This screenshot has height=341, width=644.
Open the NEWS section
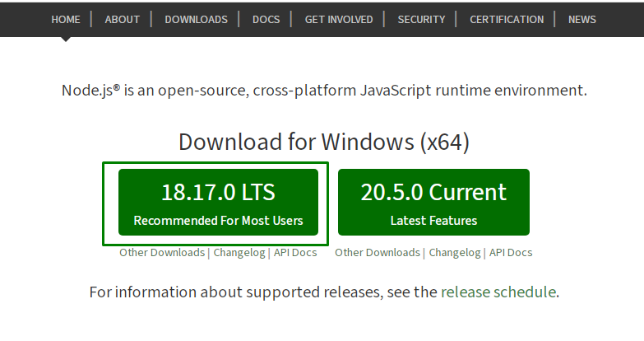pyautogui.click(x=582, y=19)
